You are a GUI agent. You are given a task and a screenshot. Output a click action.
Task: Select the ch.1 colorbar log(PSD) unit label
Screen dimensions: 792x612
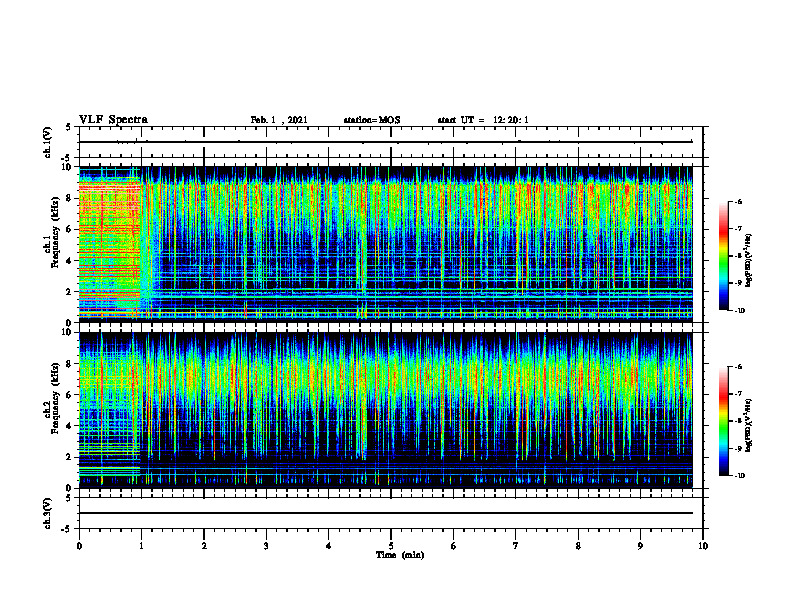click(x=749, y=261)
